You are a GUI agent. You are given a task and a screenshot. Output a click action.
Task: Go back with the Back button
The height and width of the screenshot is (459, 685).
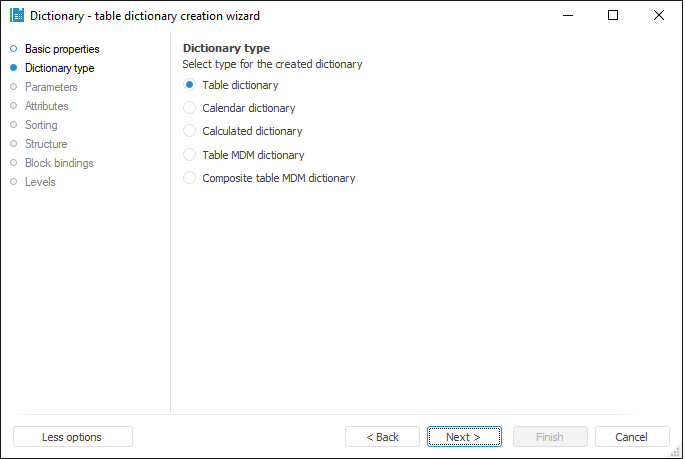click(382, 437)
